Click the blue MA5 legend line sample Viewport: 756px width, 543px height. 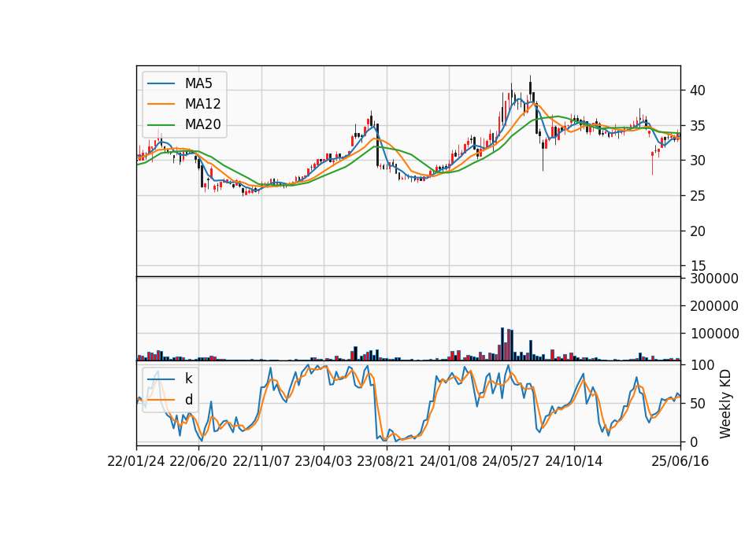tap(161, 83)
